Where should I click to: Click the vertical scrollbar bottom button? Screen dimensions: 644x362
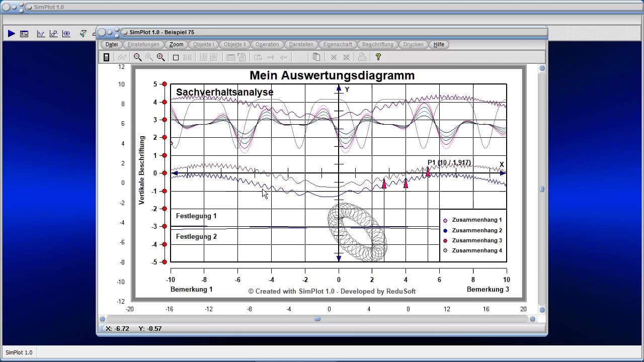click(542, 310)
